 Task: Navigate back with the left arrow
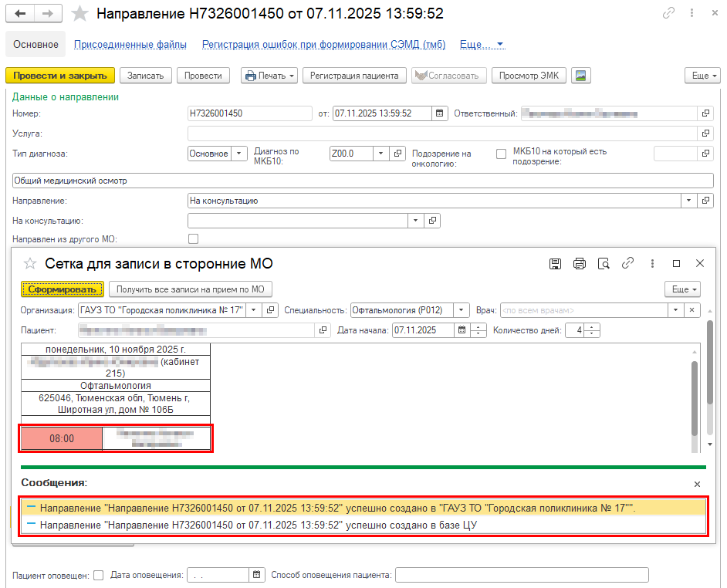(x=20, y=14)
